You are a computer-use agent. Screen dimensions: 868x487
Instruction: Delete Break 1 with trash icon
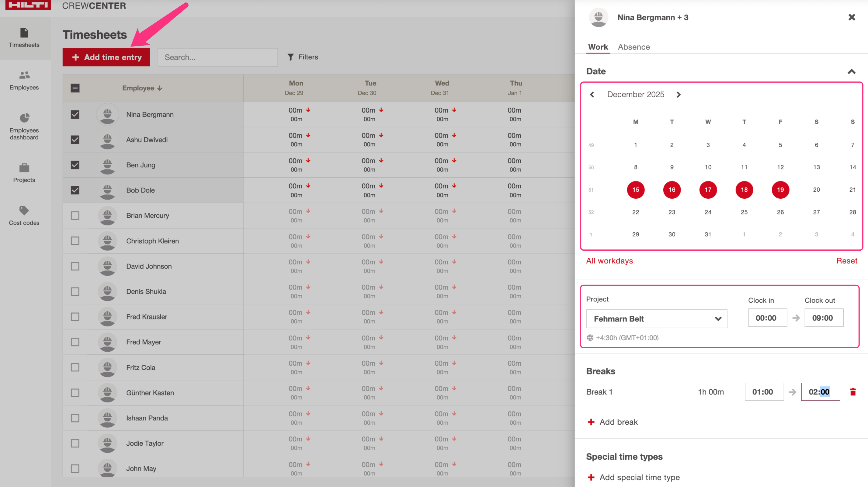(852, 391)
